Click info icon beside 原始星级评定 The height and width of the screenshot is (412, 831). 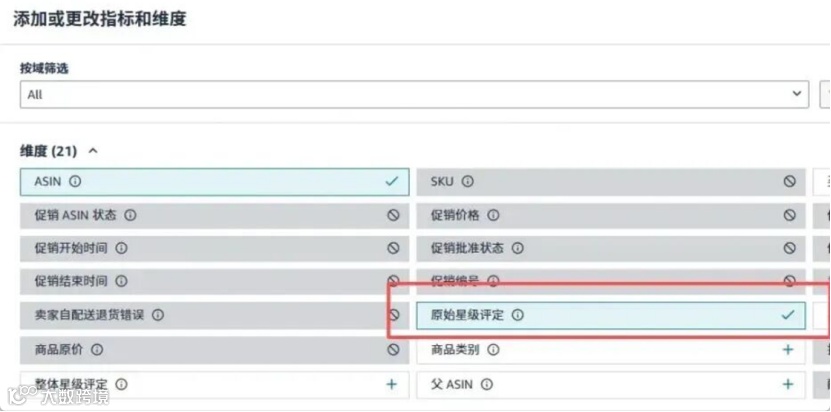pyautogui.click(x=518, y=315)
